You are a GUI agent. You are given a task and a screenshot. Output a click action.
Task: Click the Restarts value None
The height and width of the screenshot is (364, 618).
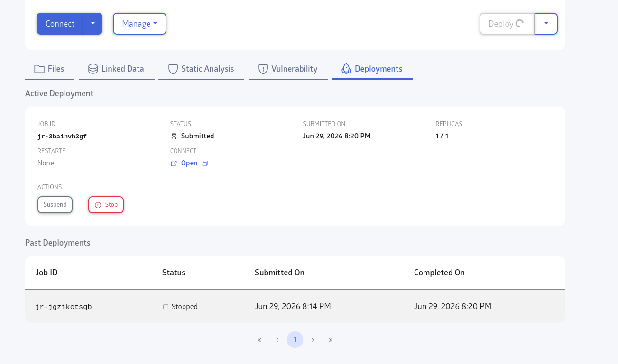coord(46,163)
